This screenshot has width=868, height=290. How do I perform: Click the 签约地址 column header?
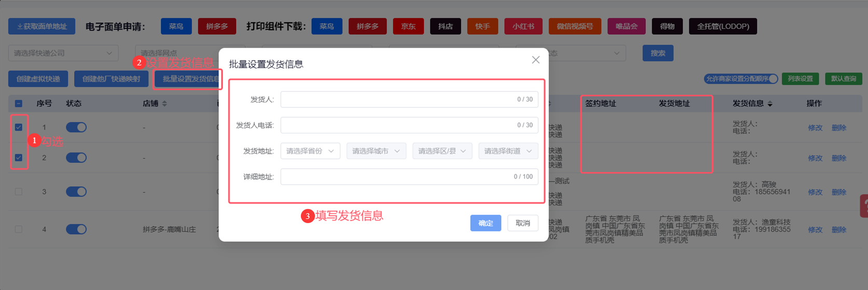[601, 104]
